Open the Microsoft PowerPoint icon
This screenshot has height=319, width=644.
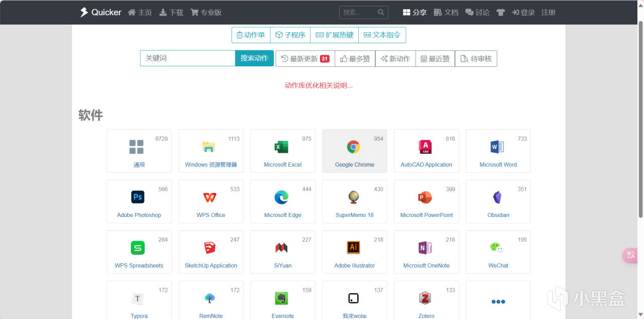(425, 197)
